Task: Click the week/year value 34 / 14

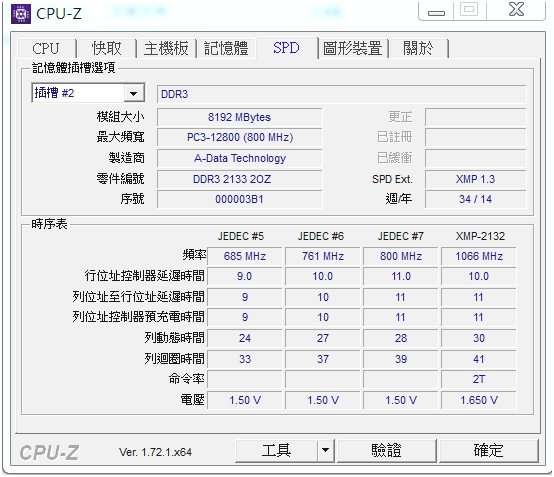Action: point(475,199)
